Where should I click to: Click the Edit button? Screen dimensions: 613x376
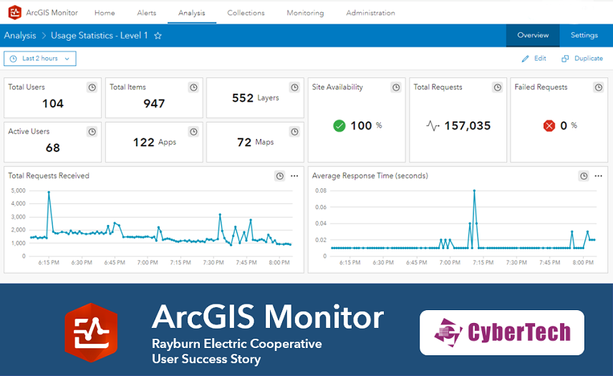(x=534, y=59)
